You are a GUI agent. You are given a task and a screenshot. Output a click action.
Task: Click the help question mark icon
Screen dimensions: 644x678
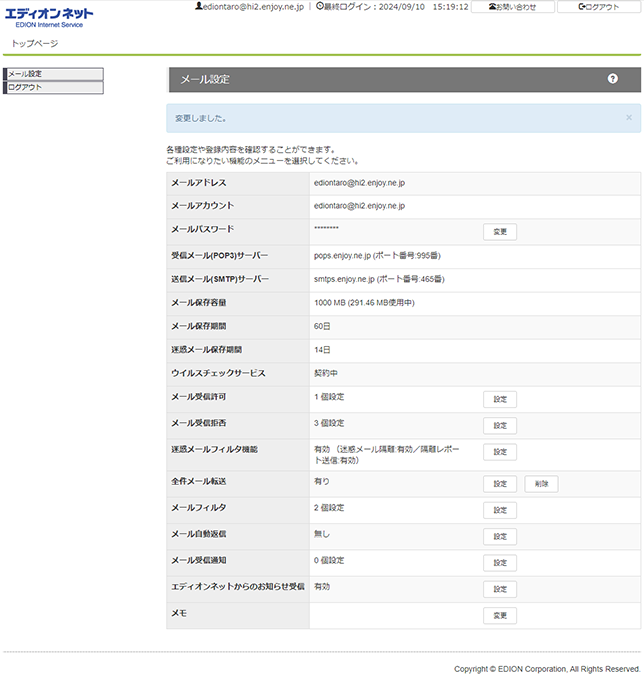tap(612, 79)
